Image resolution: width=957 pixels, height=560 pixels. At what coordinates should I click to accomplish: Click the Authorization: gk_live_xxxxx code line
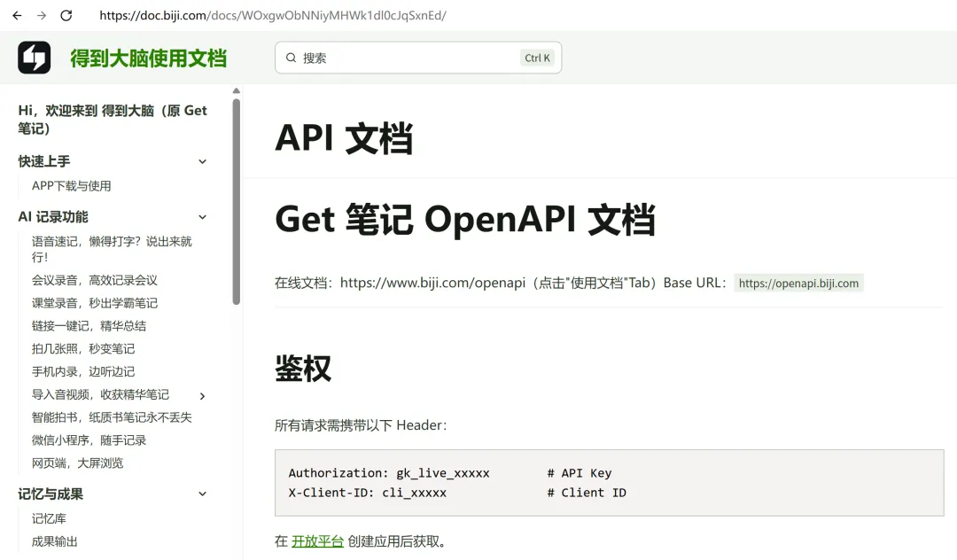click(x=389, y=473)
